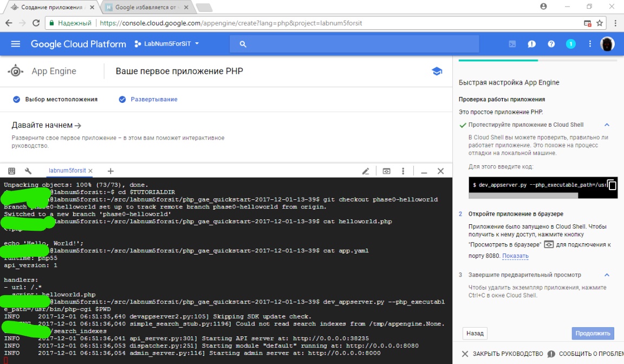Open the tutorial graduation cap icon
This screenshot has height=364, width=624.
point(437,71)
